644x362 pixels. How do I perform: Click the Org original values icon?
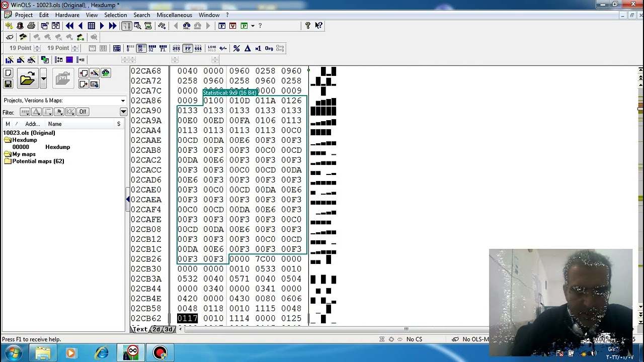coord(269,48)
